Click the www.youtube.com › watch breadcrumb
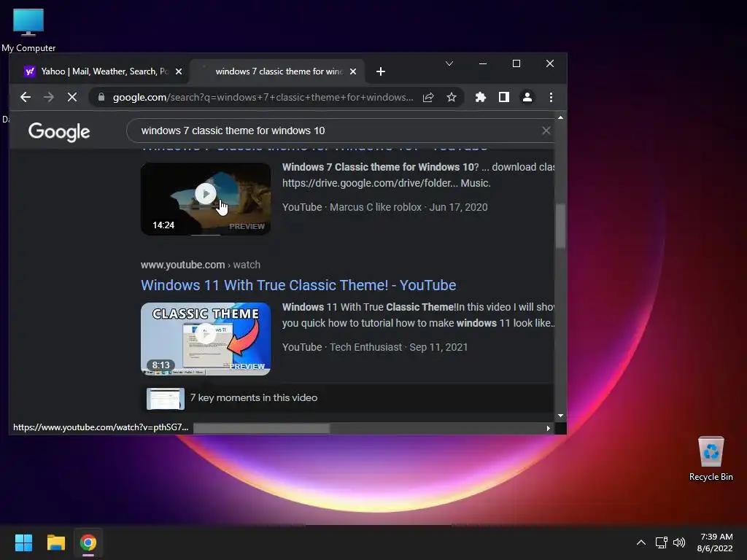747x560 pixels. (201, 265)
